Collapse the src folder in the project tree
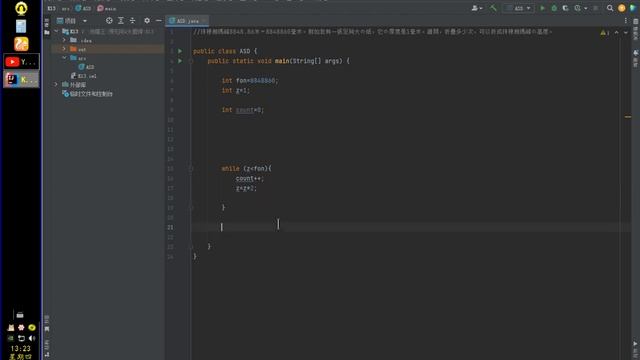 point(64,58)
